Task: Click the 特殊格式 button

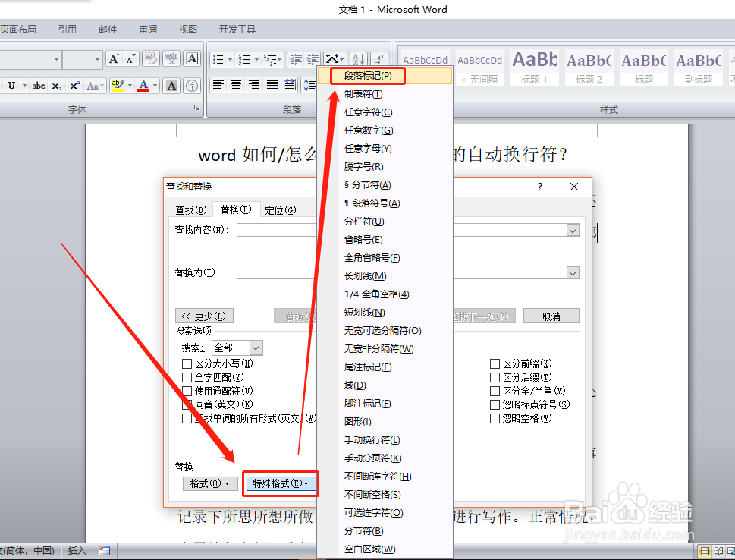Action: pyautogui.click(x=280, y=483)
